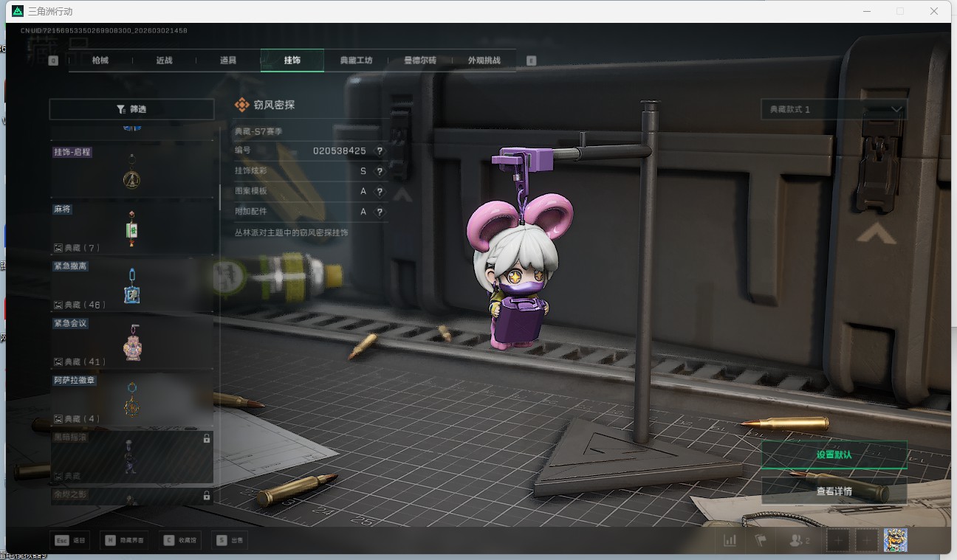Click the help icon beside 挂饰炫彩
Image resolution: width=957 pixels, height=560 pixels.
[x=380, y=171]
